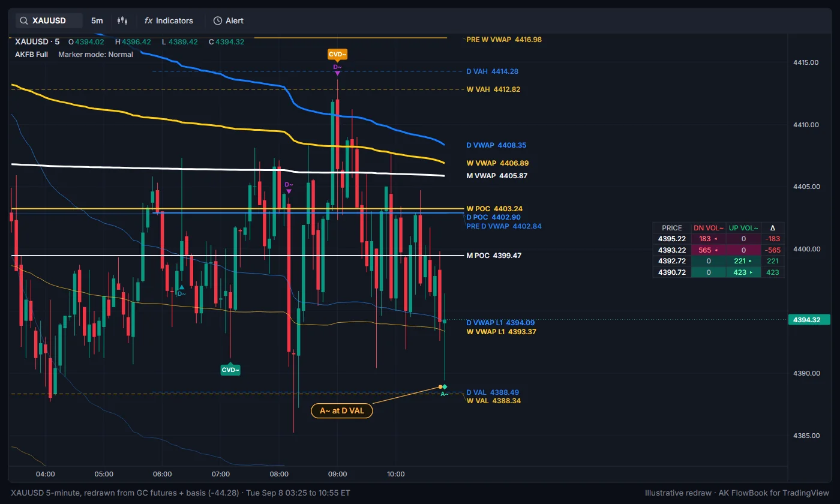Select the 4395.22 price row cell
Image resolution: width=840 pixels, height=504 pixels.
(x=672, y=239)
